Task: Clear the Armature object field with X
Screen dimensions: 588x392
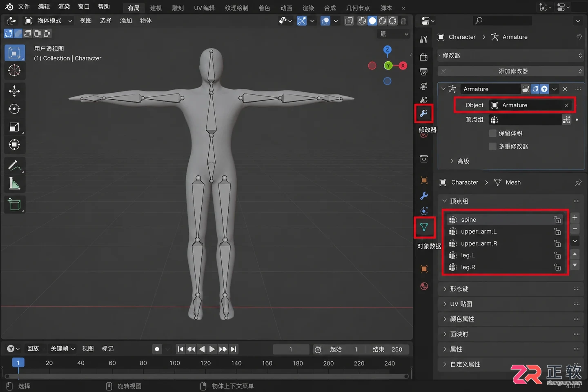Action: tap(566, 105)
